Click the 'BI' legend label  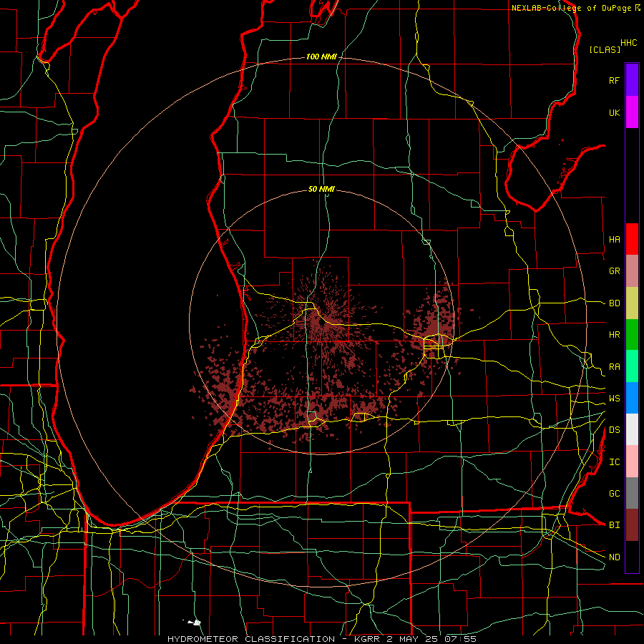[x=615, y=525]
